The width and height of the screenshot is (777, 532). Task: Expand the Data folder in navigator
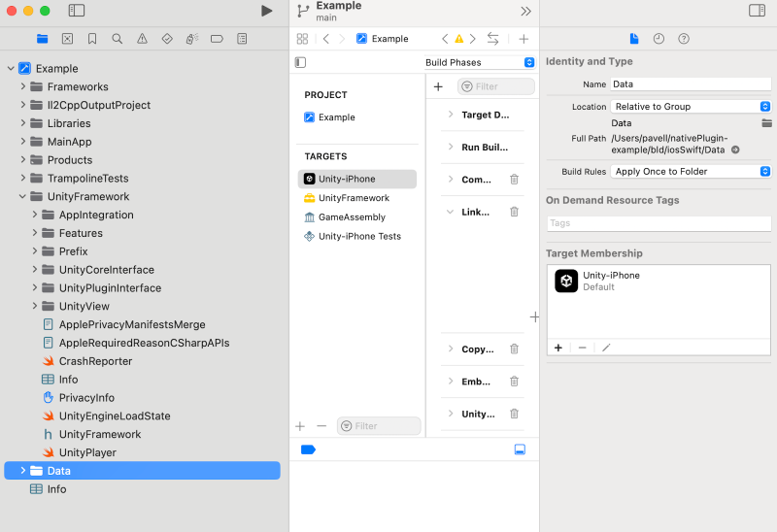[x=22, y=471]
